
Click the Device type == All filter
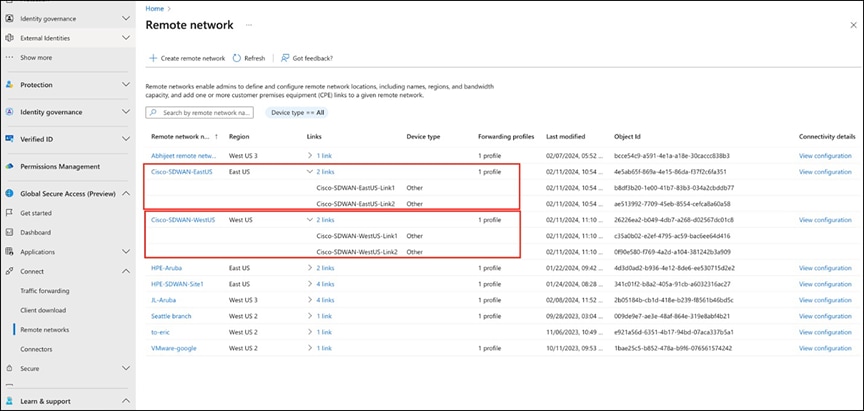click(x=299, y=113)
